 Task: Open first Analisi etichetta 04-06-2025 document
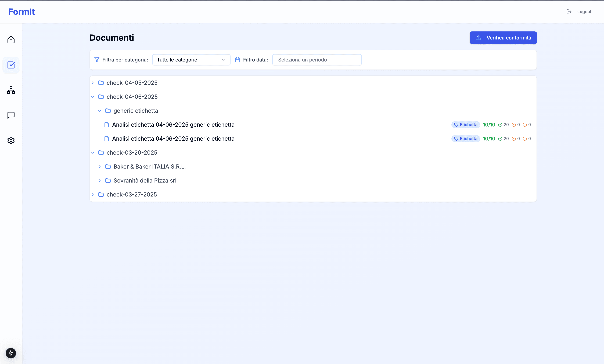coord(173,125)
